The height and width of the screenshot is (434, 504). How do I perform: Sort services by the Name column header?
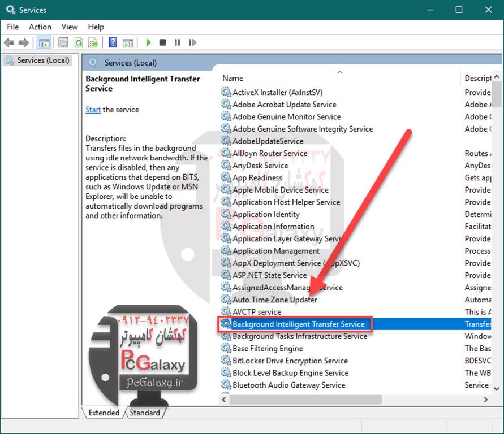click(233, 79)
